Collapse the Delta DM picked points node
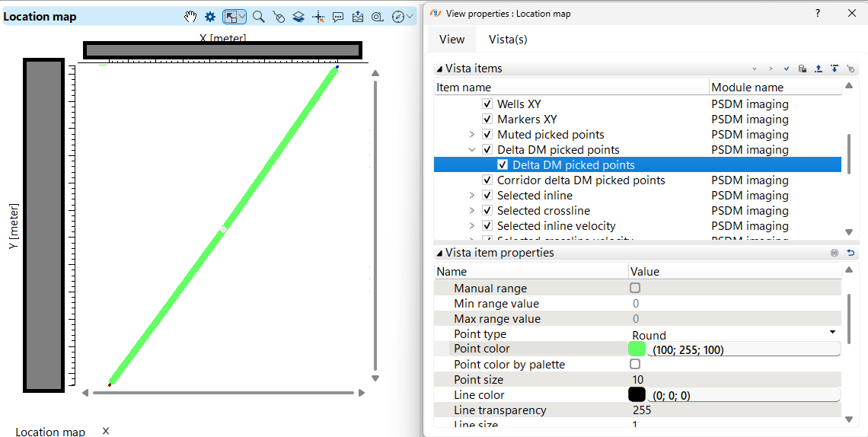The height and width of the screenshot is (437, 868). point(471,149)
